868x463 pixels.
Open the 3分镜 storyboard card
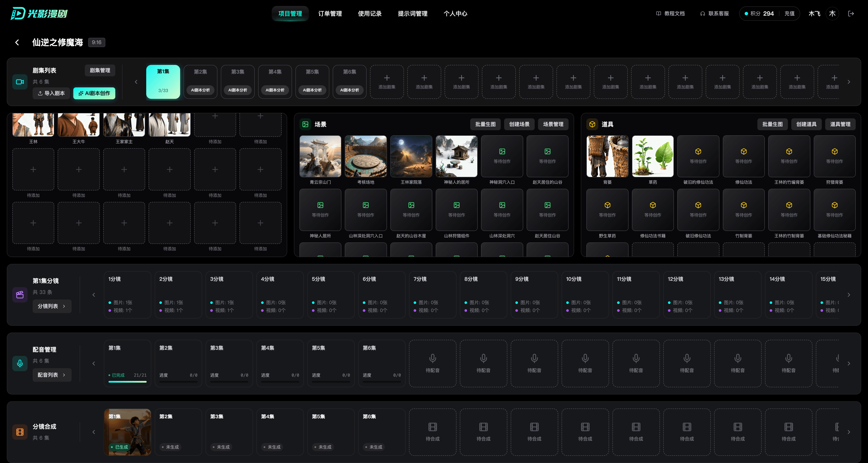(229, 295)
